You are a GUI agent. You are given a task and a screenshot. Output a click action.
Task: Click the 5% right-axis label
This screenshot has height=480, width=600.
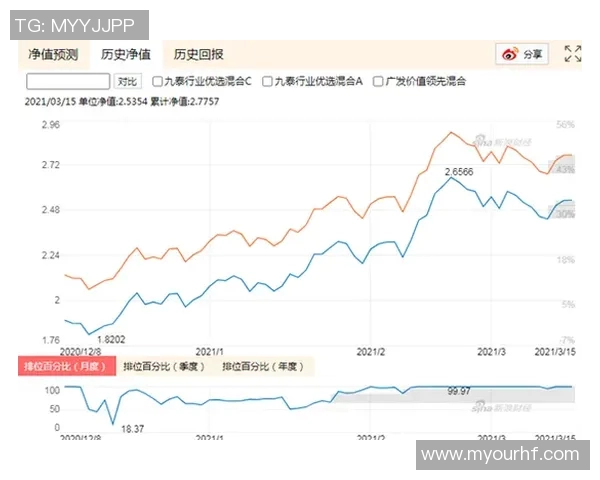[568, 305]
